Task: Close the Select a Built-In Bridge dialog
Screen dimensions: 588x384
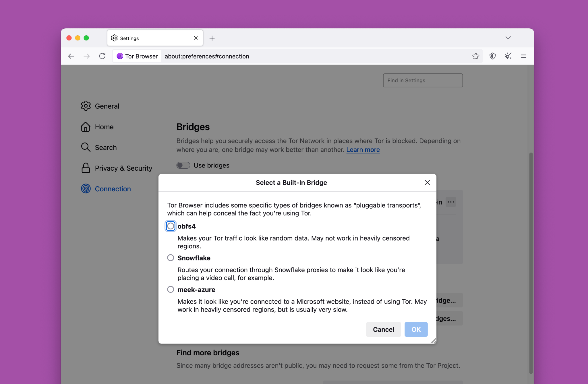Action: pos(427,183)
